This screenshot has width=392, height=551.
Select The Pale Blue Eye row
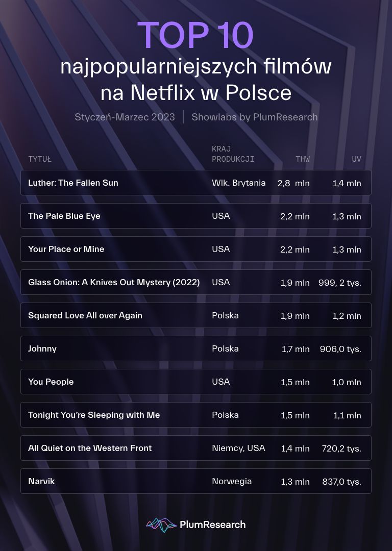click(x=195, y=216)
